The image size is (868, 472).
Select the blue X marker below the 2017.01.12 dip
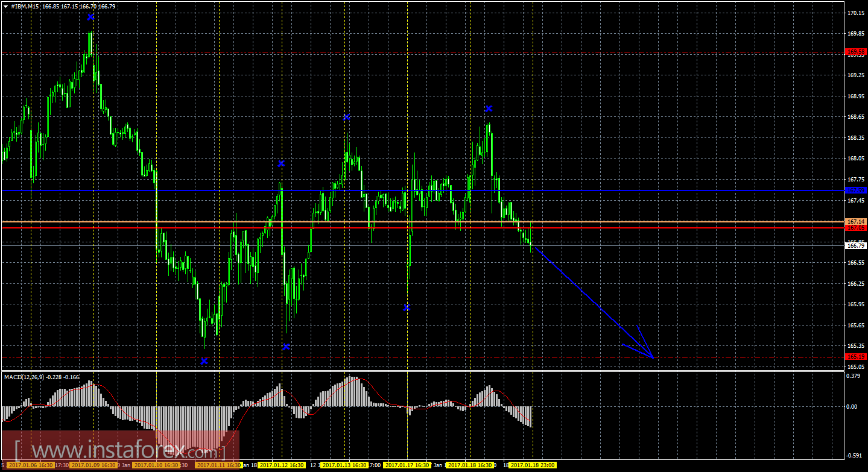coord(286,347)
